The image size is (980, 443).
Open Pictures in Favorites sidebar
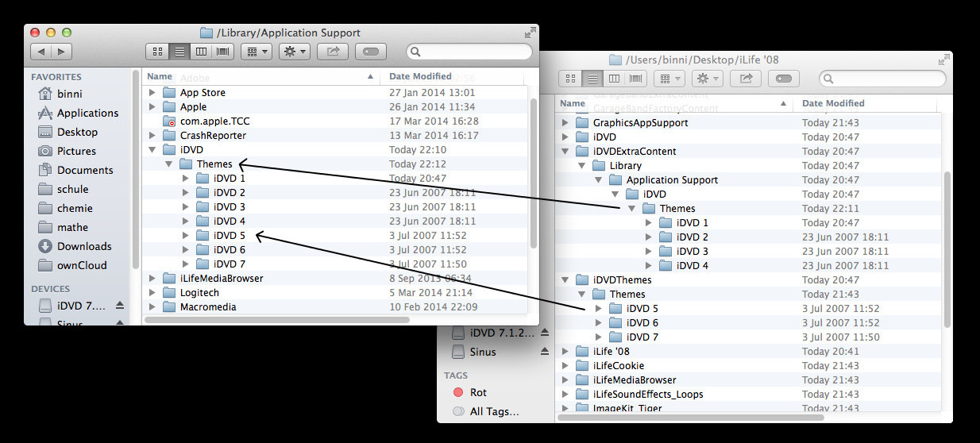(x=68, y=151)
